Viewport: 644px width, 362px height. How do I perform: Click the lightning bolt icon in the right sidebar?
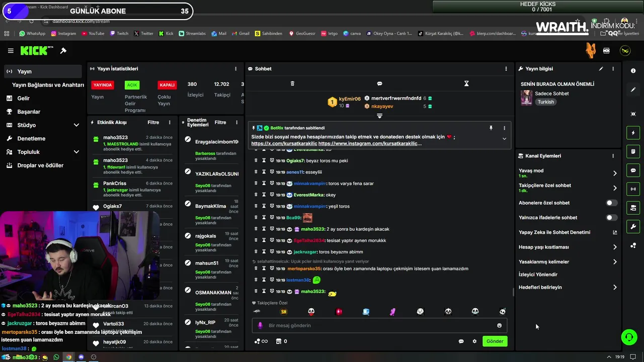(633, 133)
